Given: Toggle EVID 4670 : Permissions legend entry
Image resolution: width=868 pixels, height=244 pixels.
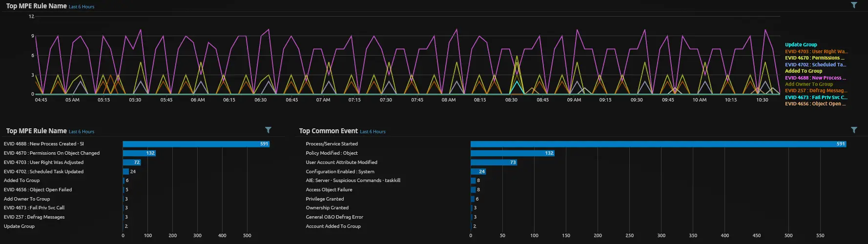Looking at the screenshot, I should (814, 58).
